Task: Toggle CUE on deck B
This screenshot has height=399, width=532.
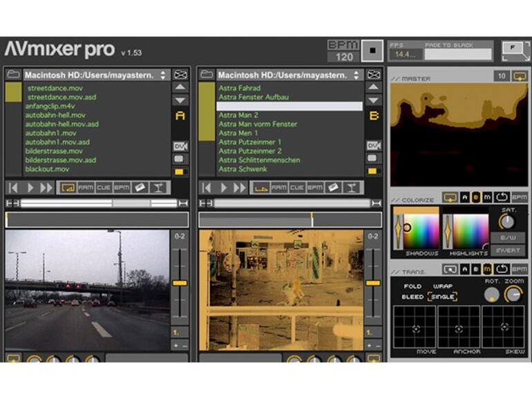Action: coord(297,187)
